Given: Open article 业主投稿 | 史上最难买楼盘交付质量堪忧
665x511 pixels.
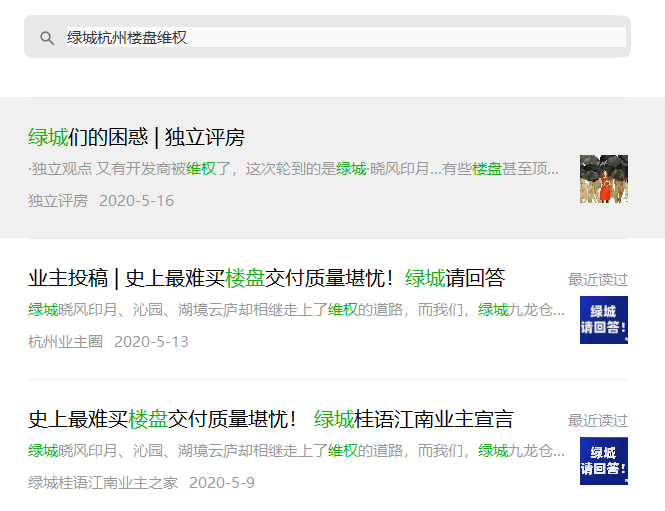Looking at the screenshot, I should click(x=266, y=278).
